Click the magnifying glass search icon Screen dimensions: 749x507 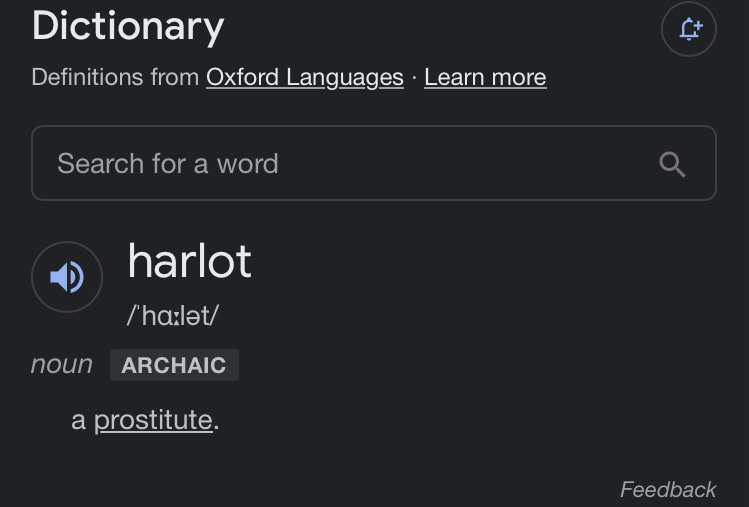coord(672,164)
